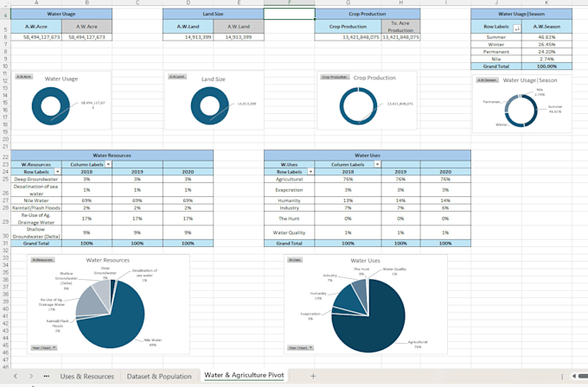The width and height of the screenshot is (588, 387).
Task: Click the Water Usage | Season chart title
Action: (530, 80)
